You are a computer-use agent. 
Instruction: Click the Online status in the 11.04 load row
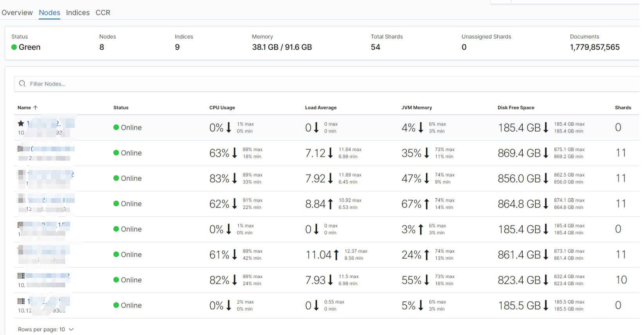coord(128,254)
